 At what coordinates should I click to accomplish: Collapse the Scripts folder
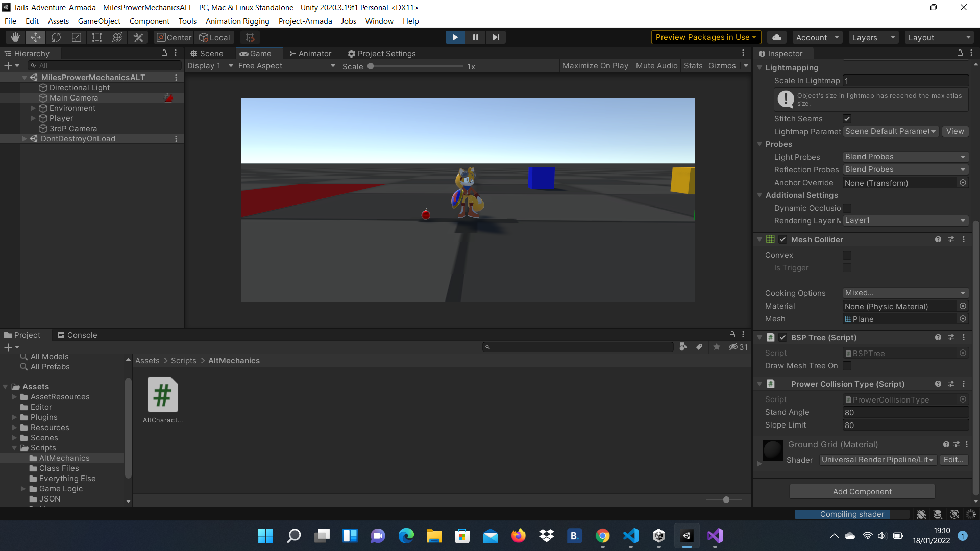click(x=14, y=448)
